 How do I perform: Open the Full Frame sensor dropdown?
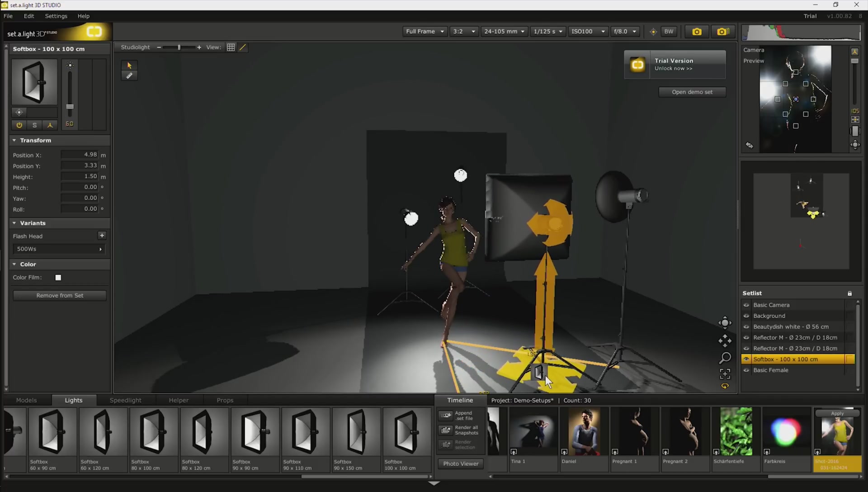point(425,32)
